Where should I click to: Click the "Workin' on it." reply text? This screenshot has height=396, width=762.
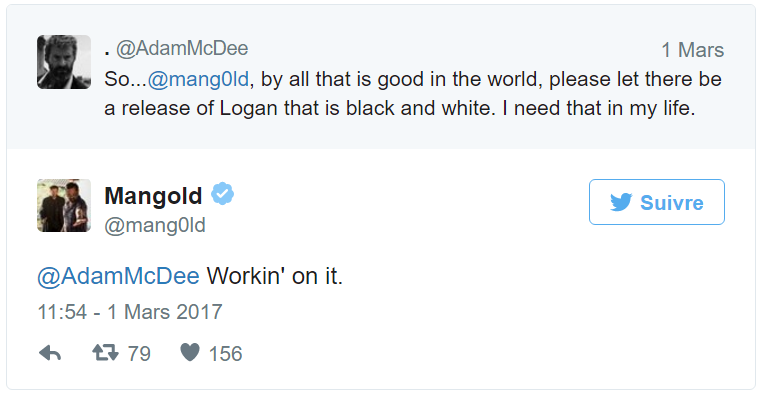[x=275, y=276]
